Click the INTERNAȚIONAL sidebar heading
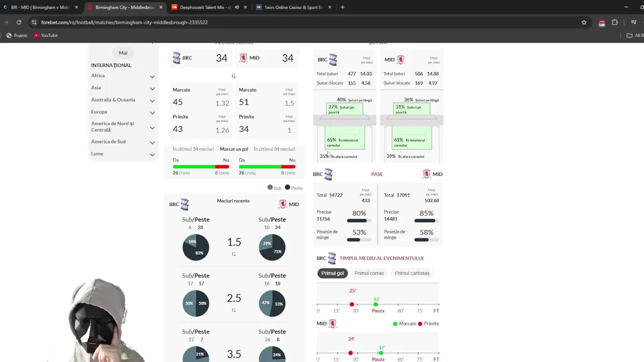 [x=111, y=65]
